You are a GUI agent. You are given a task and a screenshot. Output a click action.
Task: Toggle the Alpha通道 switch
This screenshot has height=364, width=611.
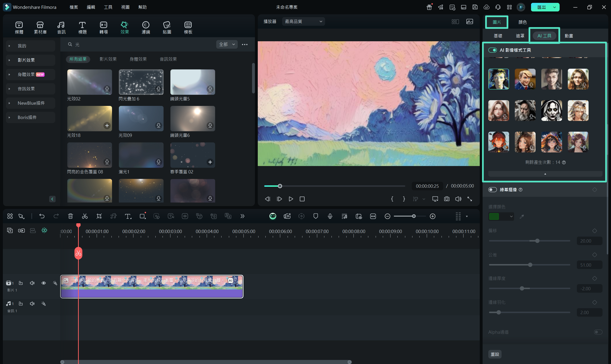598,332
